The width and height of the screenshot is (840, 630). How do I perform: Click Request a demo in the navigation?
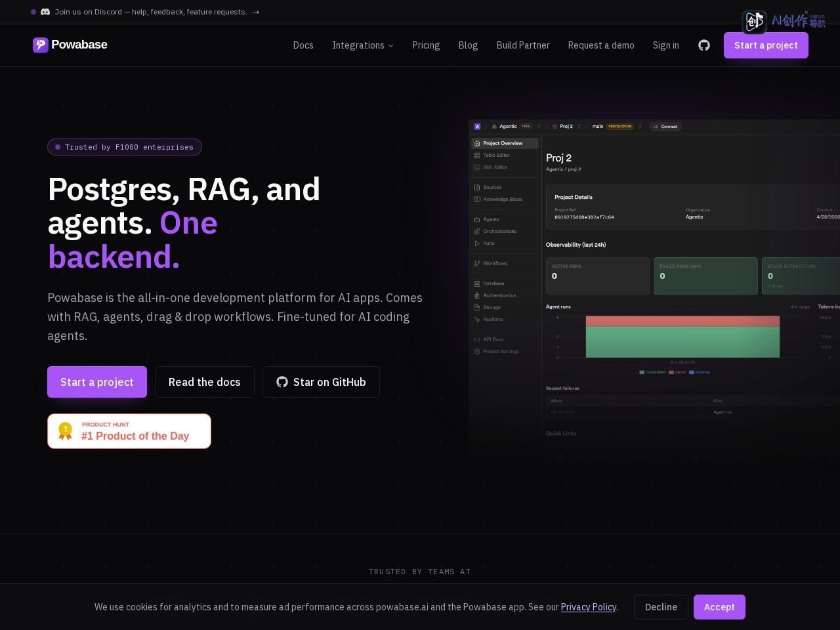(601, 45)
